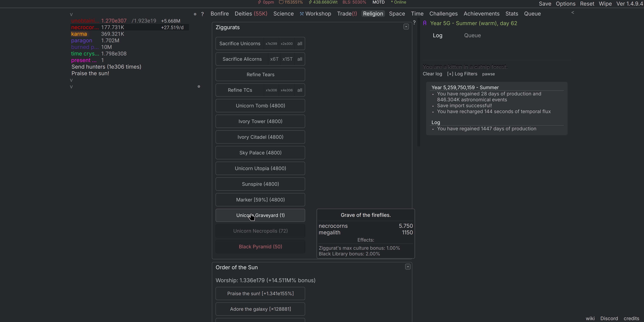This screenshot has height=322, width=644.
Task: Click the wattage lightning icon showing 438.668GWt
Action: coord(311,2)
